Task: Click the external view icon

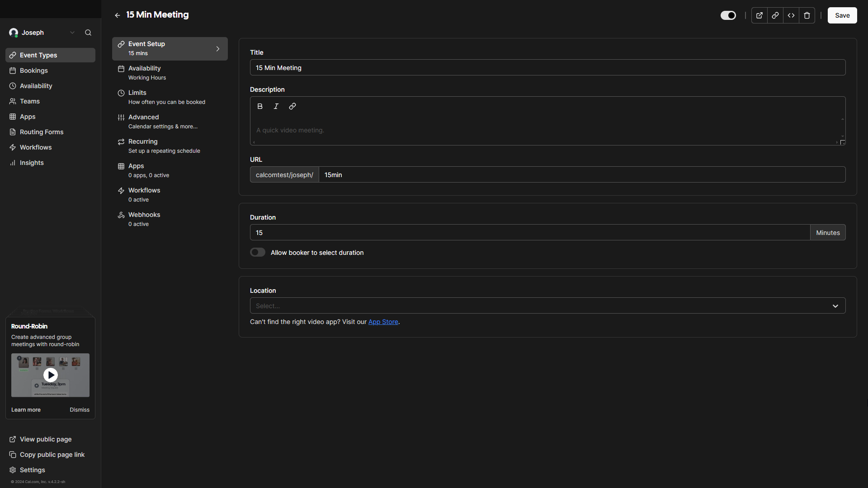Action: (760, 15)
